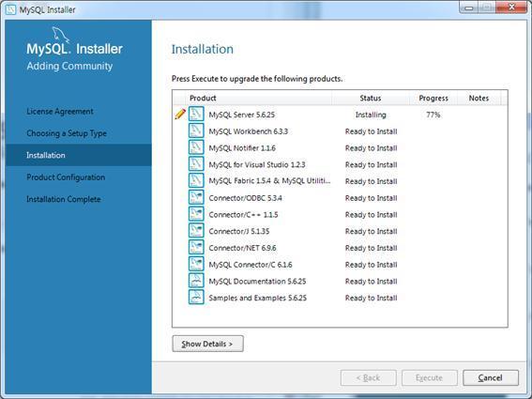This screenshot has width=532, height=399.
Task: Click the Execute button
Action: 430,377
